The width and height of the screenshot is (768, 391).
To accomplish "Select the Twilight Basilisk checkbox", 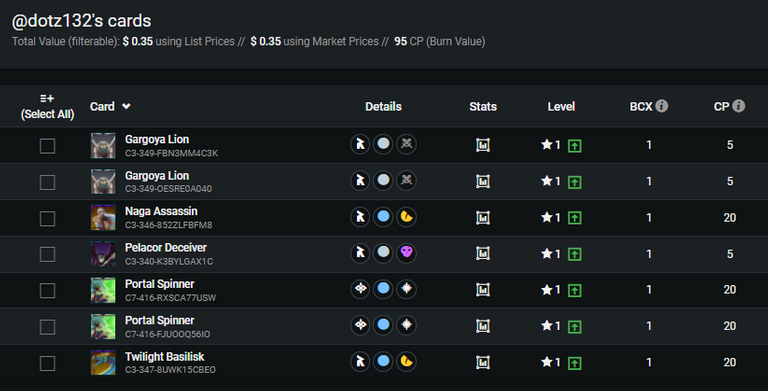I will tap(48, 364).
